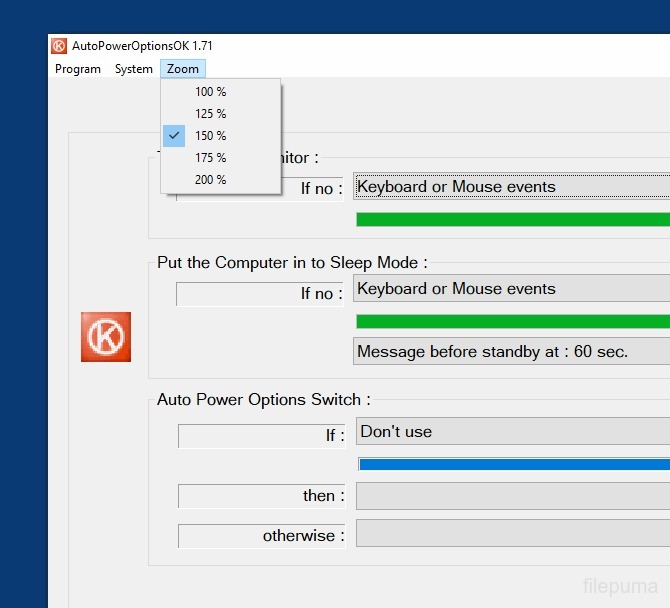The image size is (670, 608).
Task: Click the blue Power Options Switch bar
Action: (x=514, y=464)
